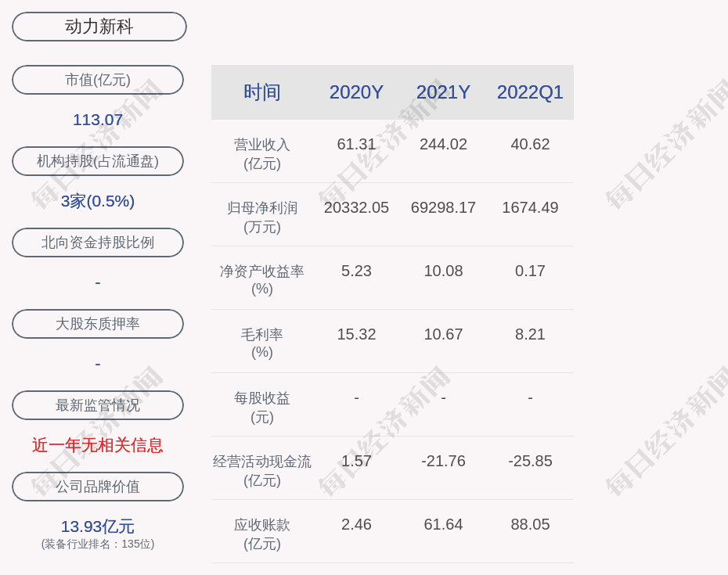Viewport: 728px width, 575px height.
Task: Click the 2020Y column header
Action: [x=356, y=92]
